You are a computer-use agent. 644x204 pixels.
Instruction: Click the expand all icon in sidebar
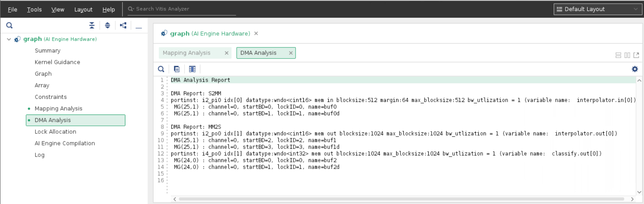107,25
